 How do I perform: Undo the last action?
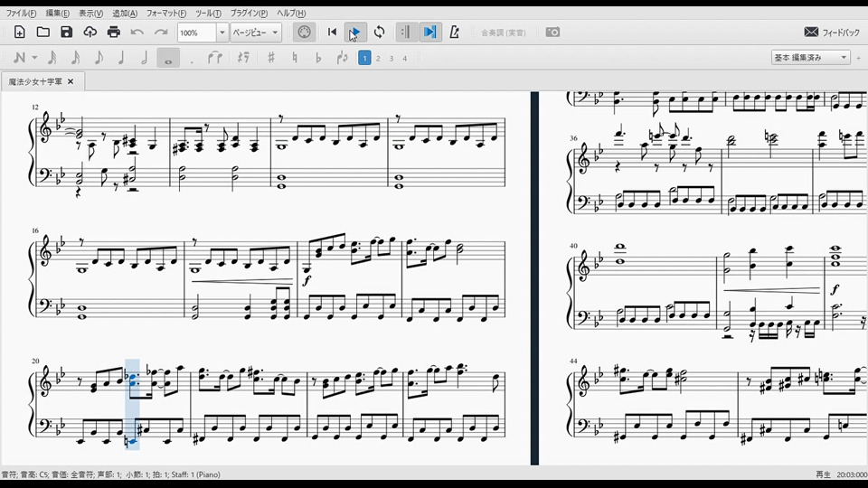click(x=137, y=33)
